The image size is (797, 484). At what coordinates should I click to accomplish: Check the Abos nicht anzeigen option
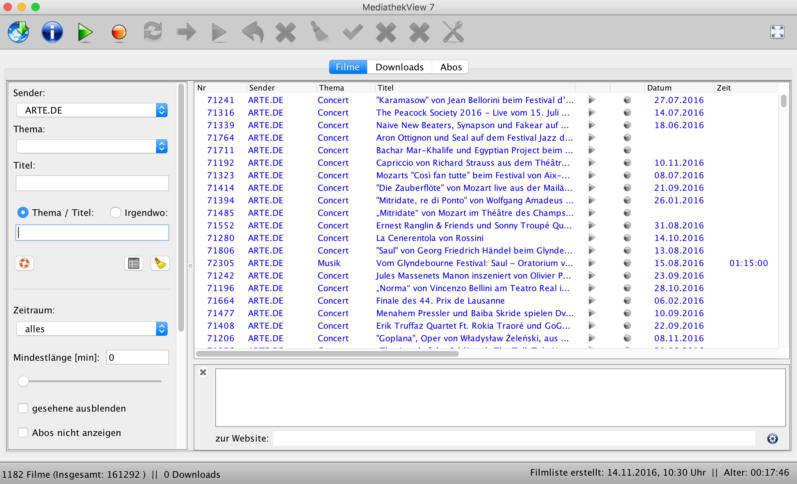coord(23,433)
